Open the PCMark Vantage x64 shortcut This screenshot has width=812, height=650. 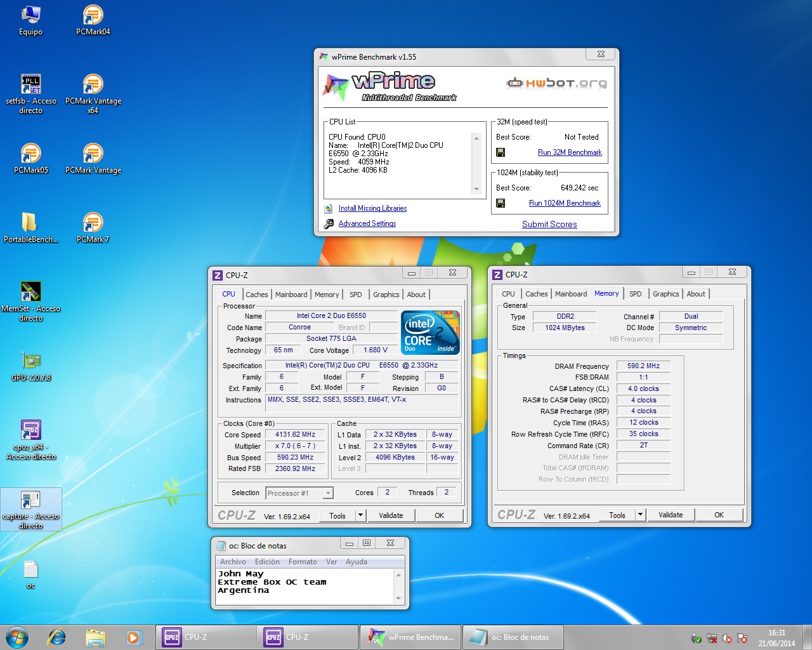pos(93,93)
